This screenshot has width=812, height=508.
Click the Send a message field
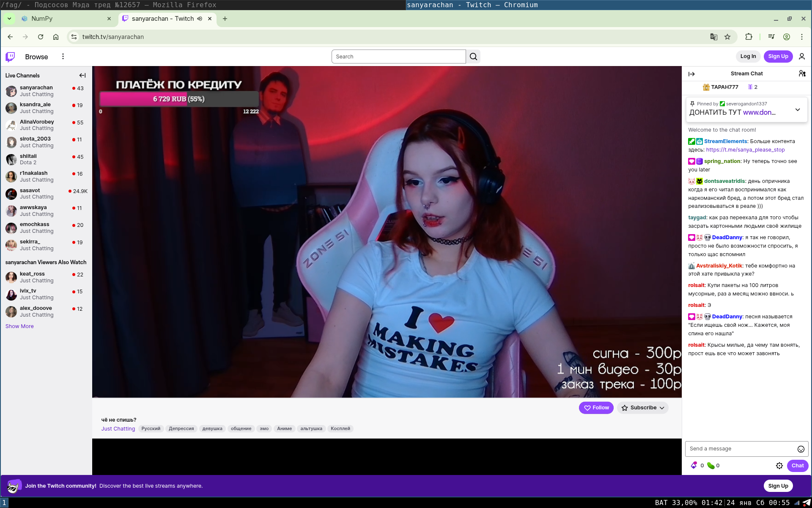740,449
